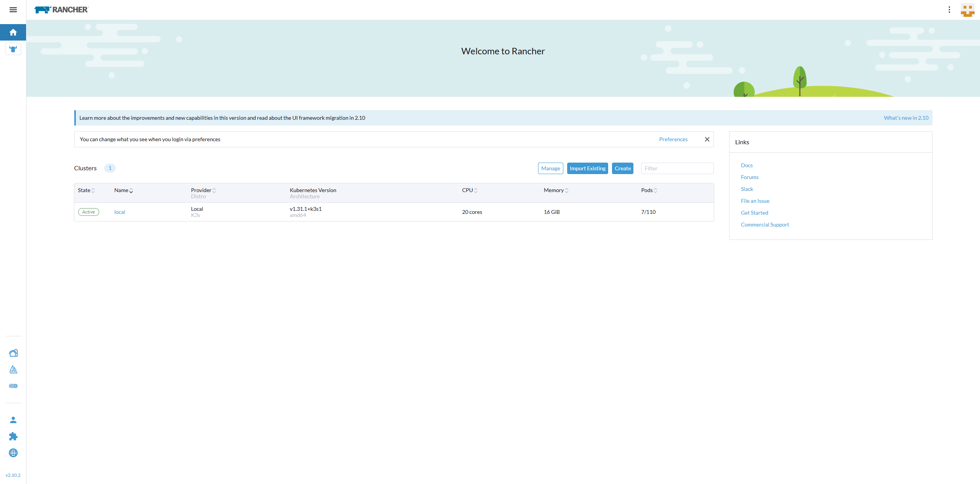Image resolution: width=980 pixels, height=484 pixels.
Task: Click the Welcome to Rancher heading
Action: coord(503,51)
